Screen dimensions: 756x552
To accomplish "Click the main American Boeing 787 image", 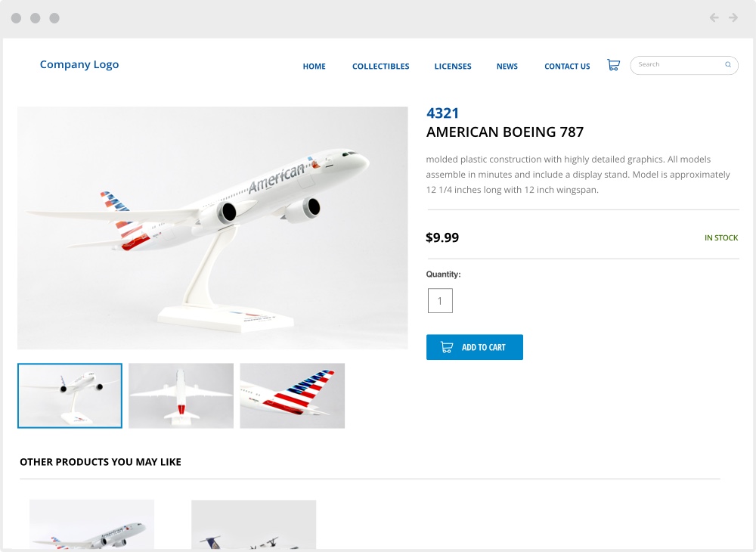I will click(x=212, y=228).
